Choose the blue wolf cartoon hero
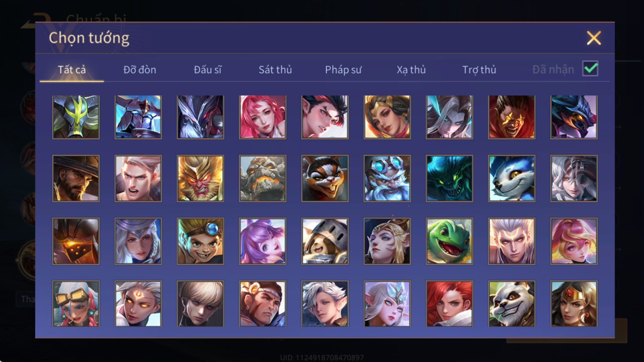This screenshot has height=362, width=644. (x=512, y=179)
